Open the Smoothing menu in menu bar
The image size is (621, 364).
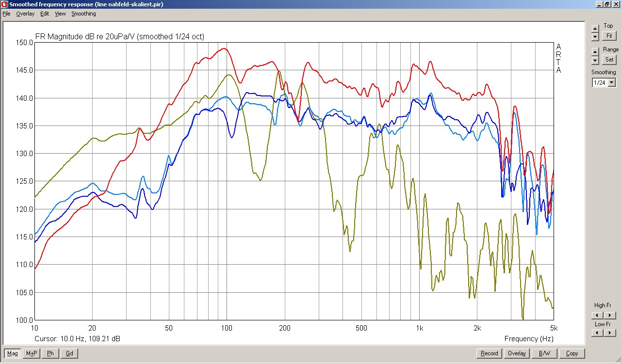click(83, 14)
